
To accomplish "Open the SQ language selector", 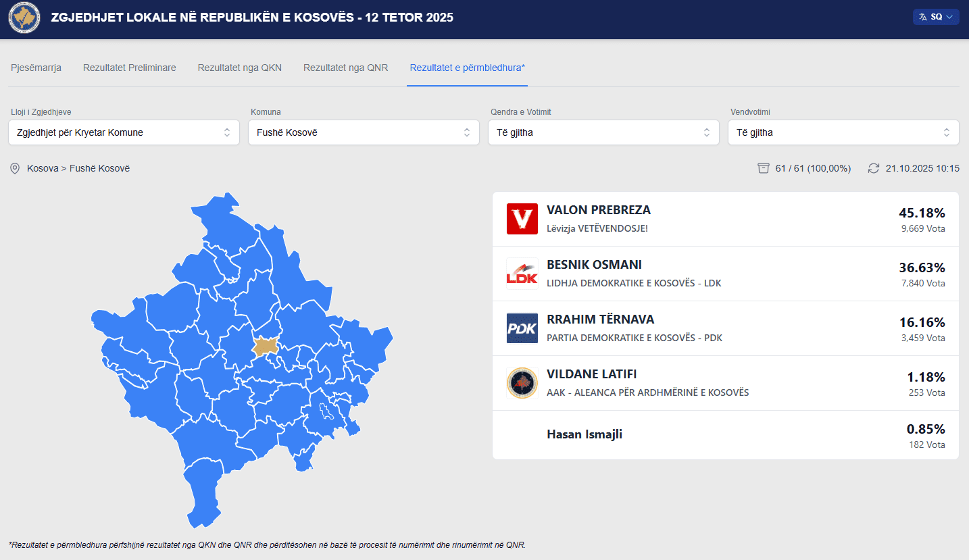I will tap(935, 17).
